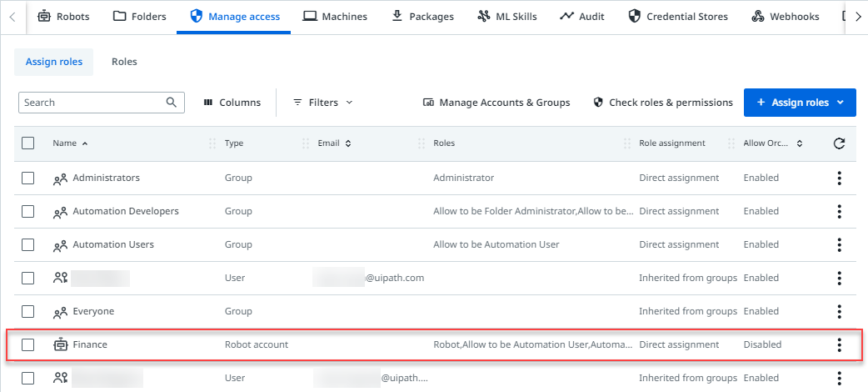
Task: Click the Automation Users group icon
Action: tap(60, 245)
